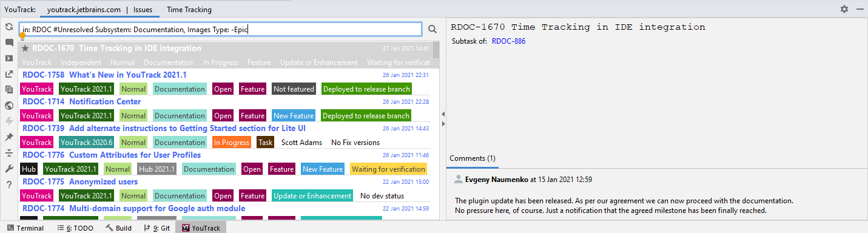Click the help question mark icon
This screenshot has width=868, height=233.
(x=9, y=184)
